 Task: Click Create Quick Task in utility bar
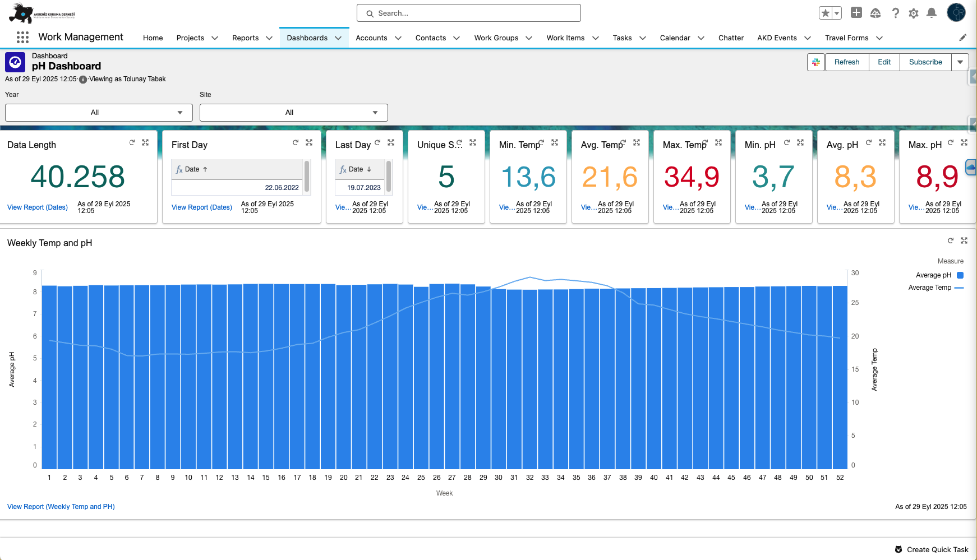[x=932, y=549]
